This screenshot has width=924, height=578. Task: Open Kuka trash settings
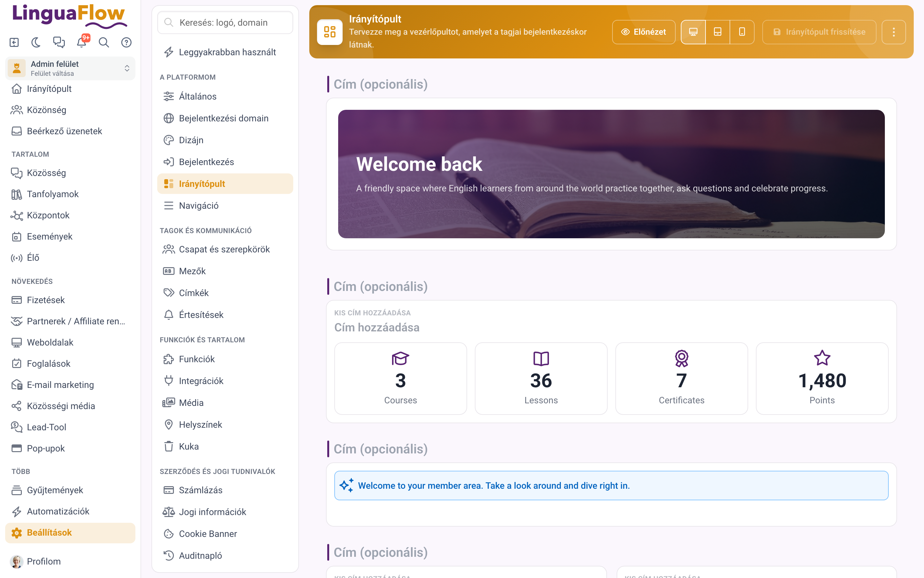[225, 446]
